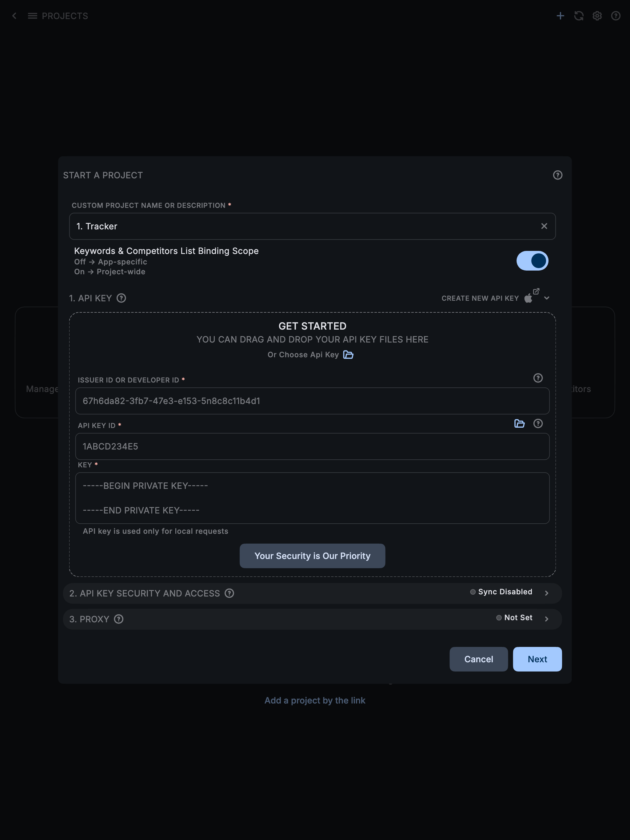Click the Add a project by the link
Screen dimensions: 630x840
click(315, 701)
